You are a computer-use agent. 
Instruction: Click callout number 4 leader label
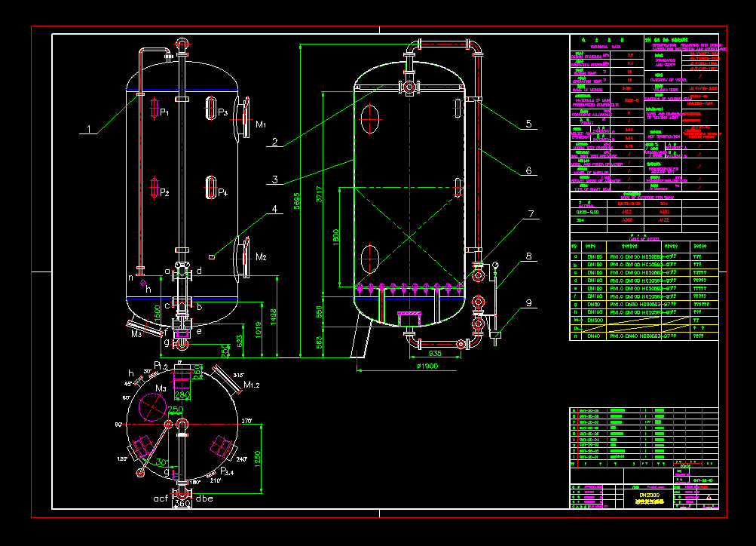pos(275,209)
